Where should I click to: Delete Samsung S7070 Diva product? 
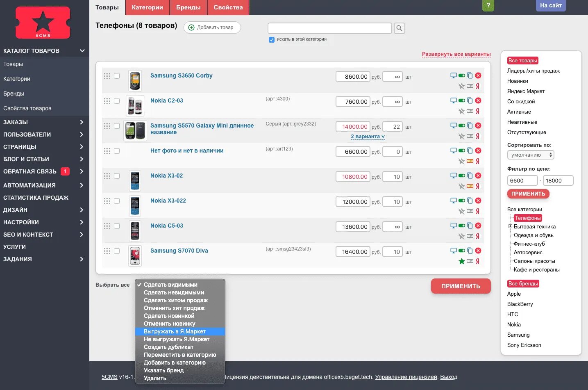coord(478,251)
